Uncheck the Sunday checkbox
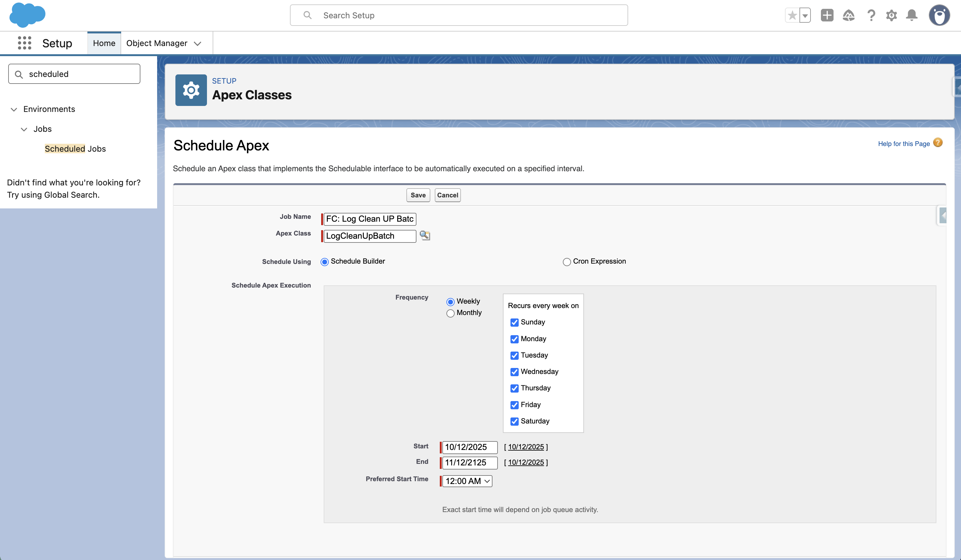 (514, 323)
